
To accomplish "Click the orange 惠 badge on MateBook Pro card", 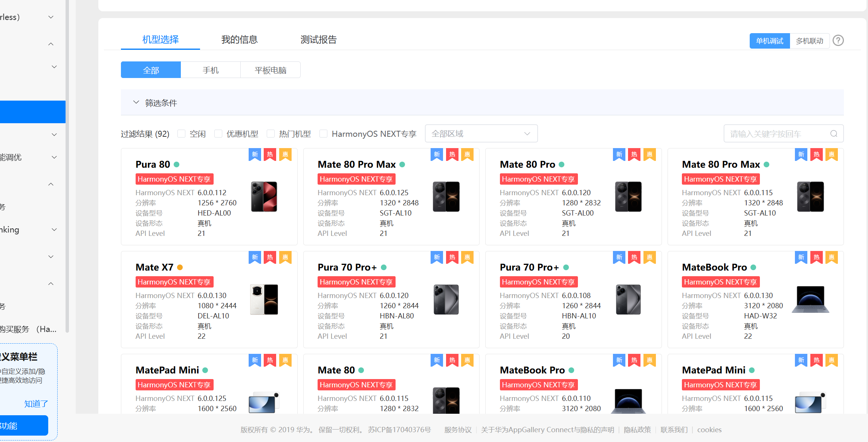I will pos(831,257).
